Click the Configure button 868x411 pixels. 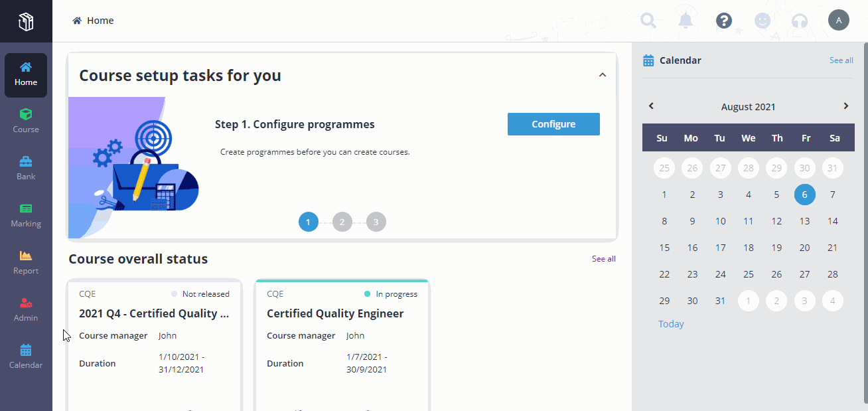553,124
